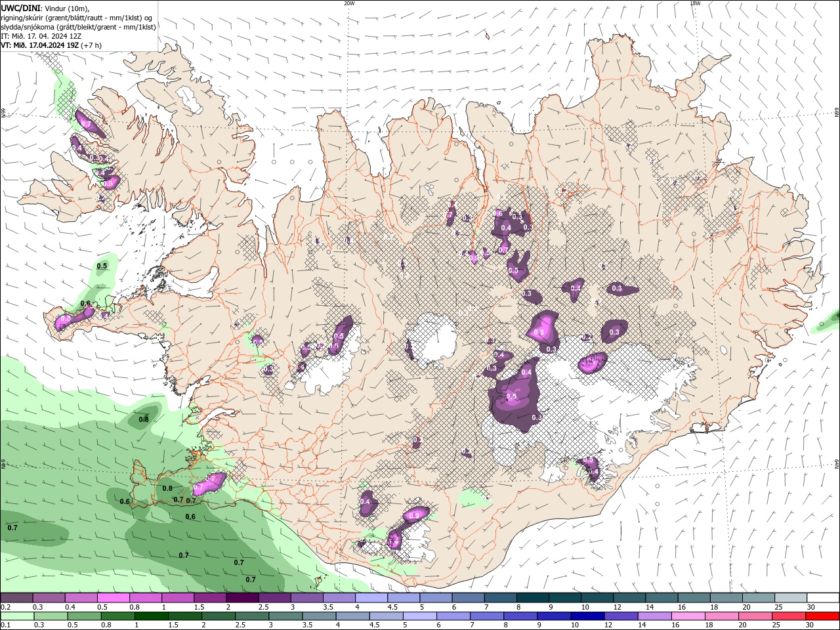The height and width of the screenshot is (630, 840).
Task: Click the red-pink swatch between 25 and 30, lower scale
Action: tap(787, 616)
